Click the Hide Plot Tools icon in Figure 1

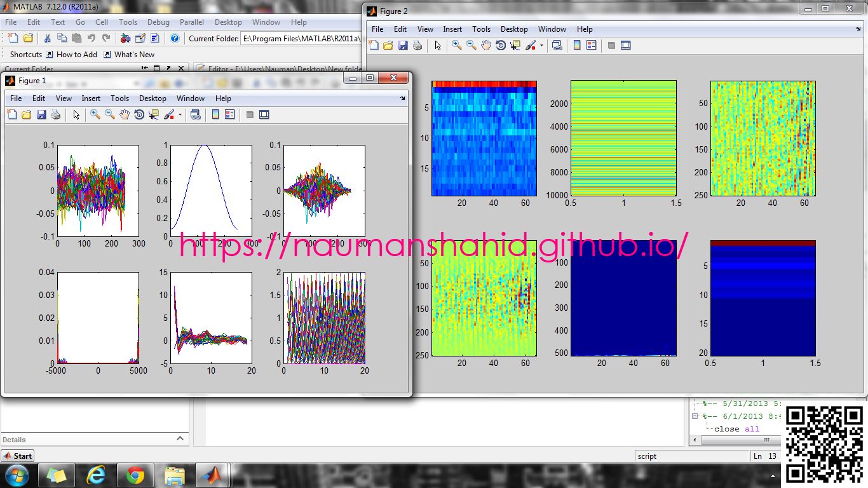click(250, 114)
